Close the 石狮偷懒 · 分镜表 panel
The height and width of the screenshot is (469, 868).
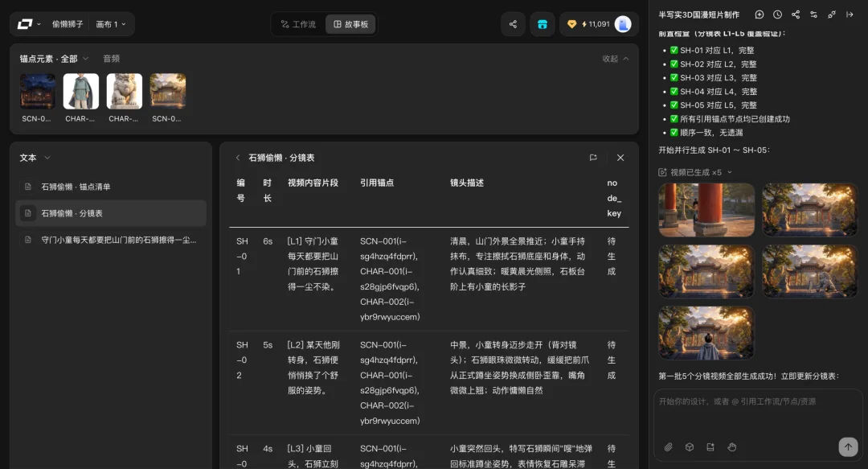click(620, 158)
